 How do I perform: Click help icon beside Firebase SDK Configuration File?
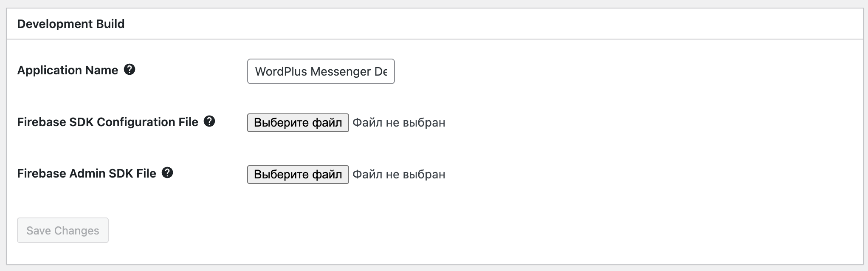pyautogui.click(x=209, y=121)
